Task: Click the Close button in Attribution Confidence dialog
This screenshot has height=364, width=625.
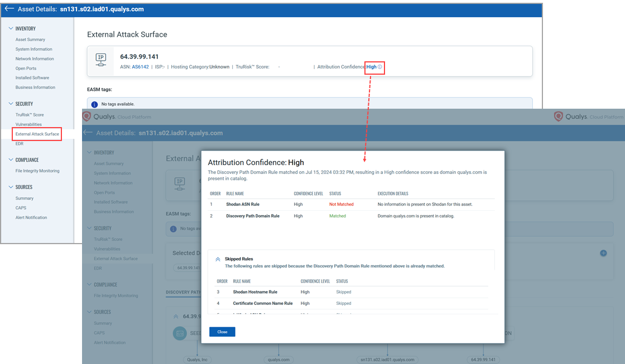Action: click(x=222, y=332)
